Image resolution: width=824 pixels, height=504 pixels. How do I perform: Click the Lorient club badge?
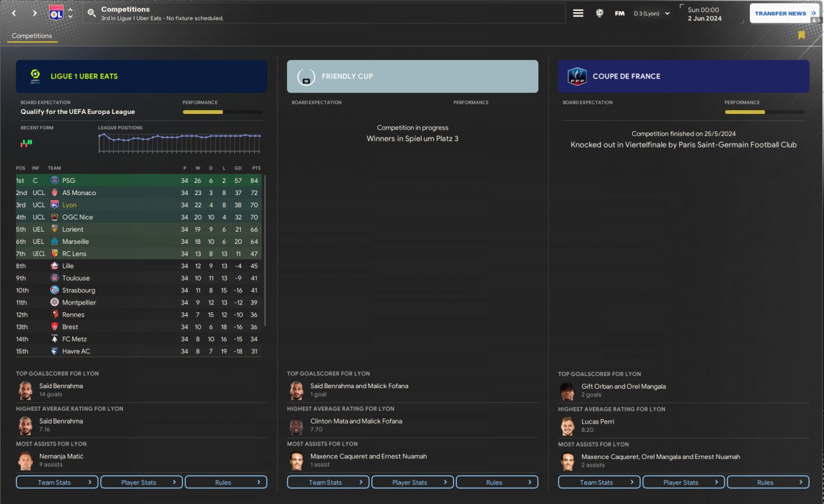tap(55, 230)
